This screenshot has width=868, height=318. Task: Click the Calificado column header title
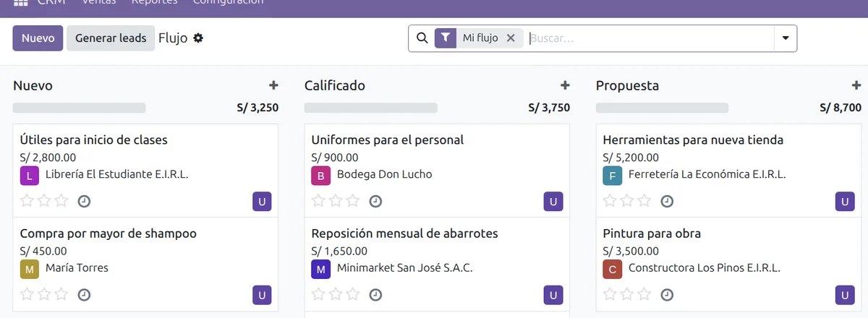(x=335, y=85)
